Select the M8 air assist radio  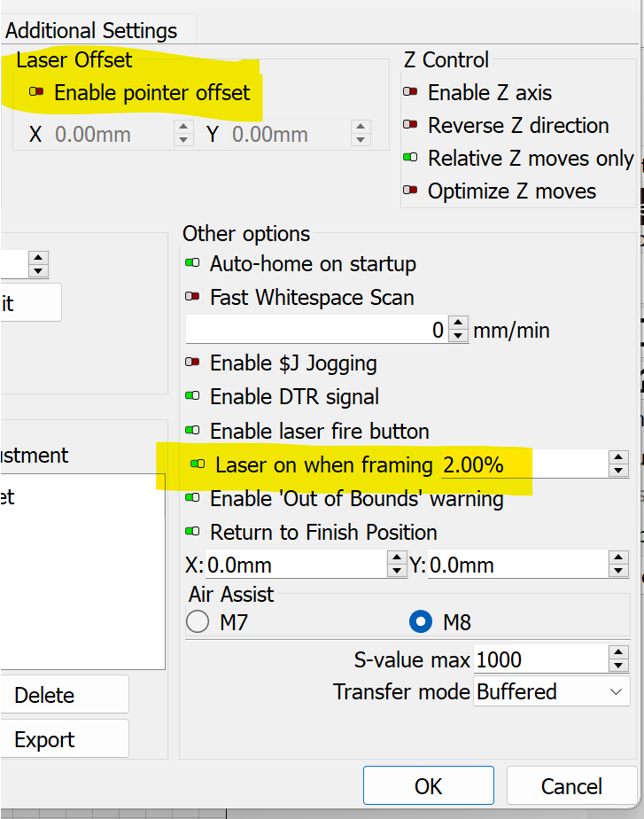pos(421,622)
